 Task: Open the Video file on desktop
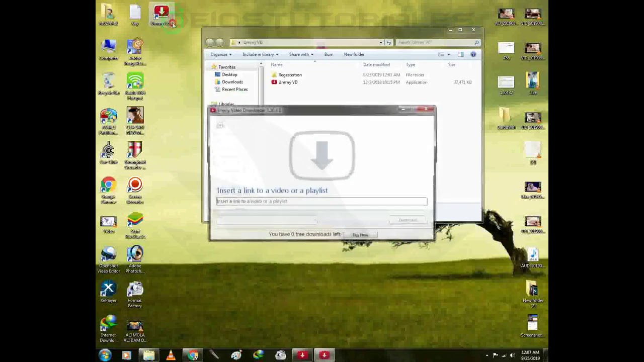(108, 223)
